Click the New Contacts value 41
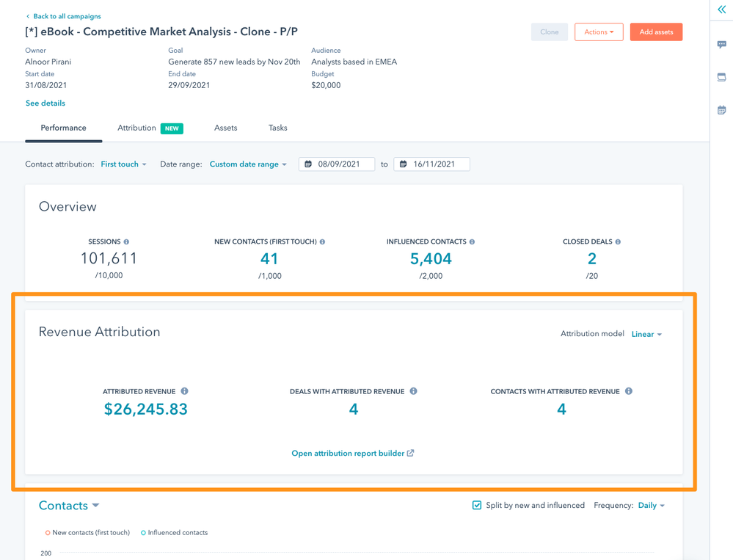 [269, 258]
